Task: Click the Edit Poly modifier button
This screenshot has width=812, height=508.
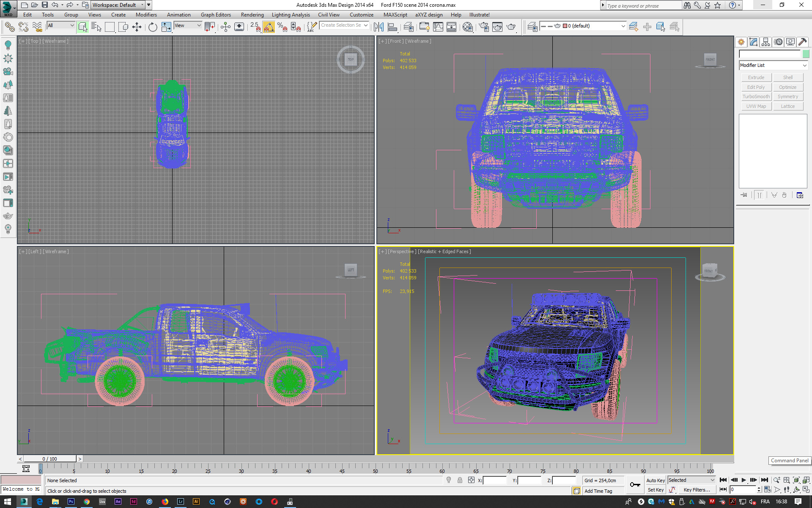Action: (756, 87)
